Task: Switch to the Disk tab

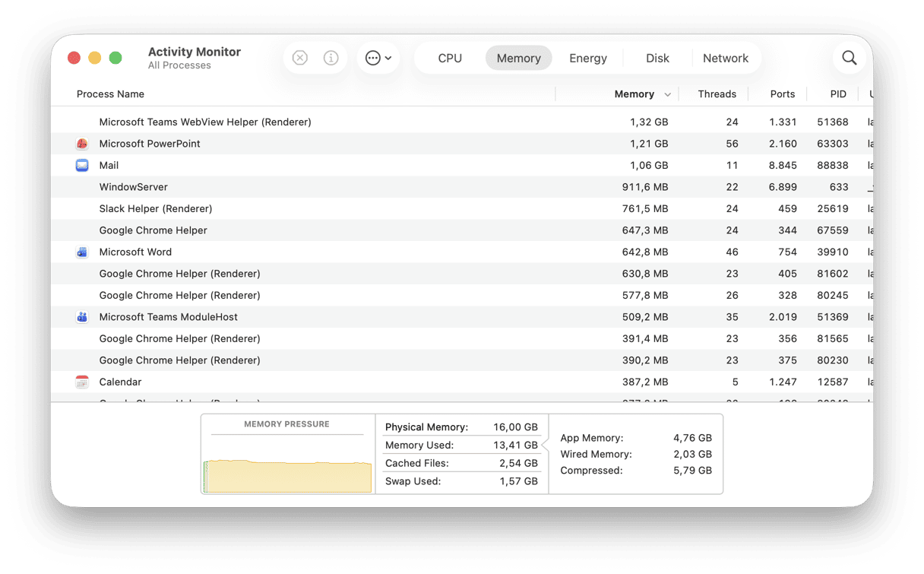Action: point(657,58)
